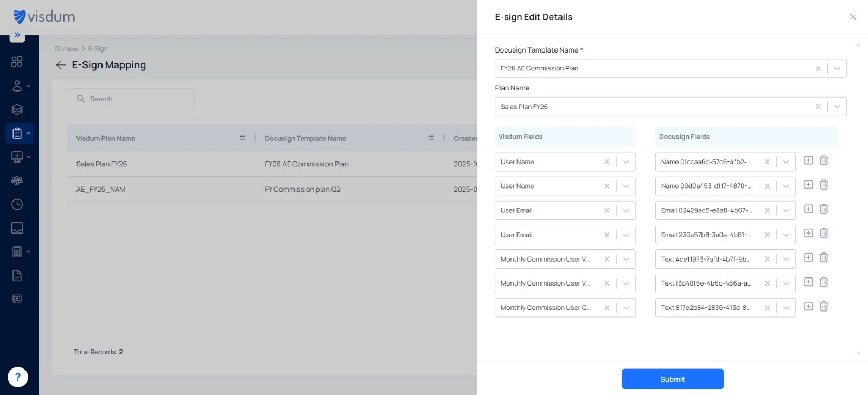Image resolution: width=868 pixels, height=395 pixels.
Task: Submit the E-sign edit details
Action: [673, 379]
